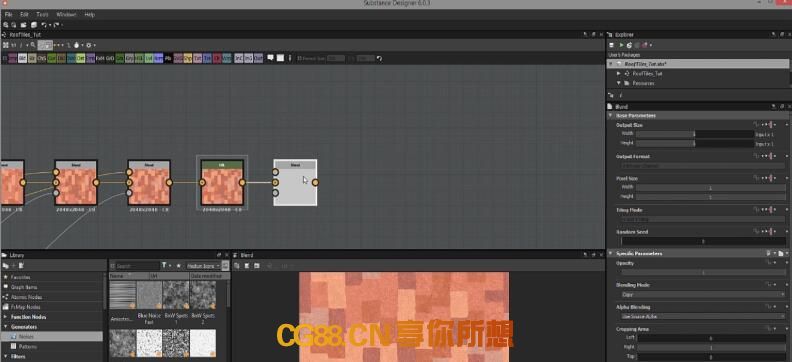Select the RoofTiles_Tut.sbs package row
The width and height of the screenshot is (792, 362).
[698, 64]
